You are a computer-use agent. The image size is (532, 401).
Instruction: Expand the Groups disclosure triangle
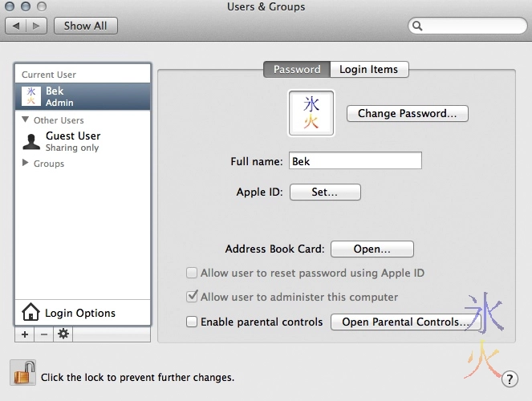[x=26, y=164]
